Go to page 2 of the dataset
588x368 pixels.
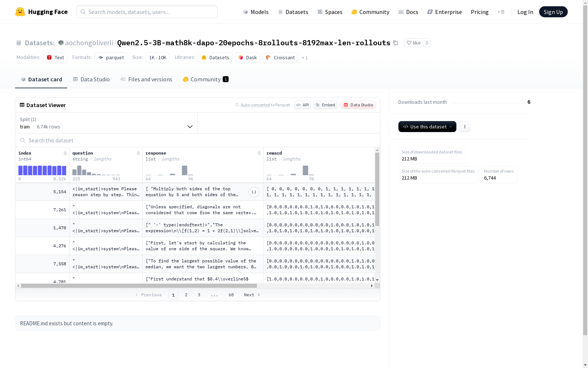pyautogui.click(x=186, y=295)
